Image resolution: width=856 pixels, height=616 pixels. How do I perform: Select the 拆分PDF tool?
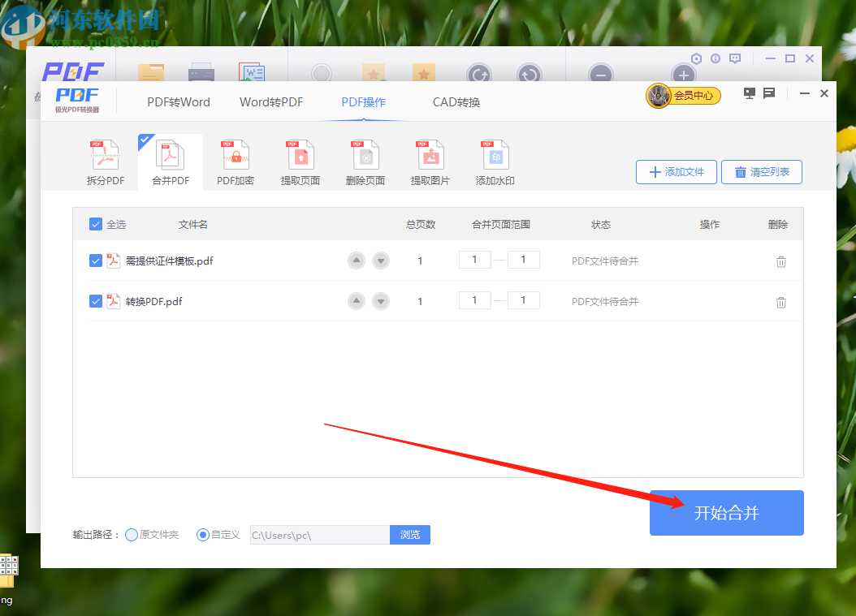point(105,161)
